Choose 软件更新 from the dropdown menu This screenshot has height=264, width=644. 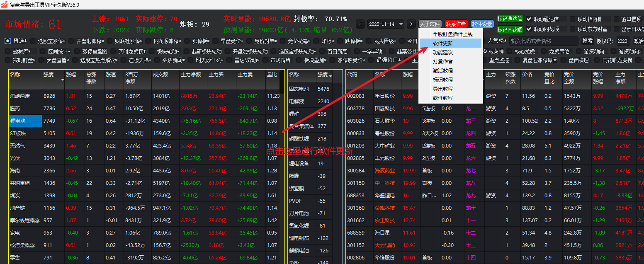tap(451, 43)
